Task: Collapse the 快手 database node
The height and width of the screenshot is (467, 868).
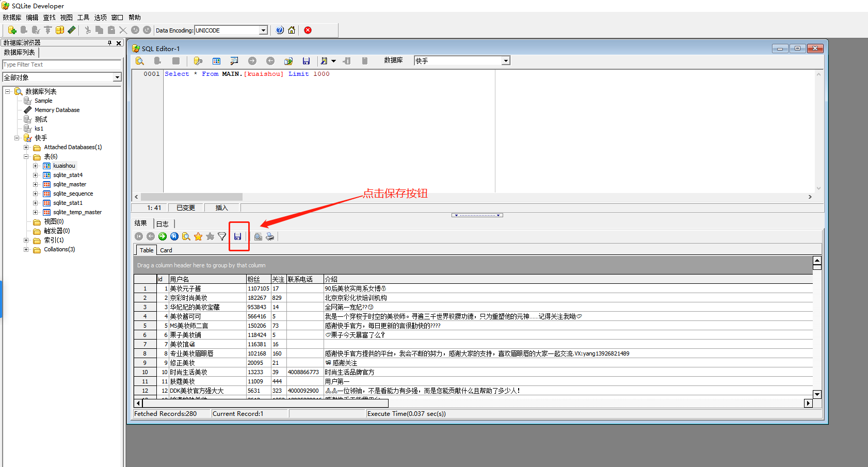Action: 17,138
